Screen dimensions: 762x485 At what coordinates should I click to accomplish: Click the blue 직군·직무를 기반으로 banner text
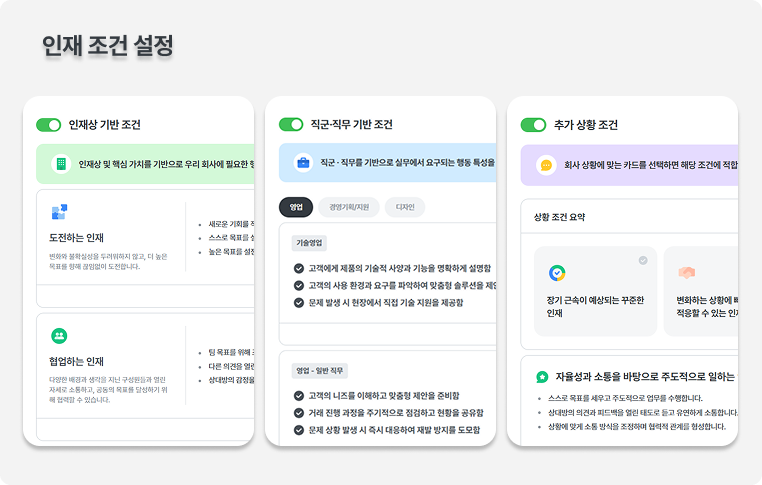pos(407,163)
